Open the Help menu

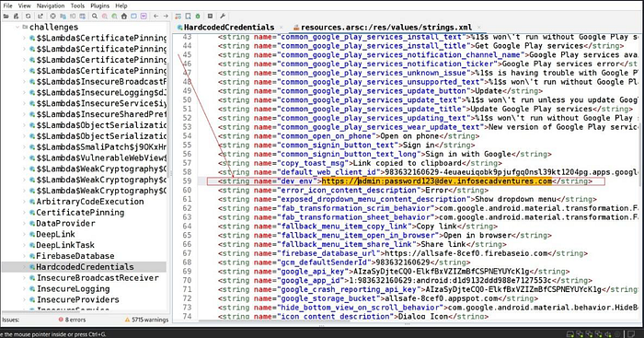click(x=121, y=6)
